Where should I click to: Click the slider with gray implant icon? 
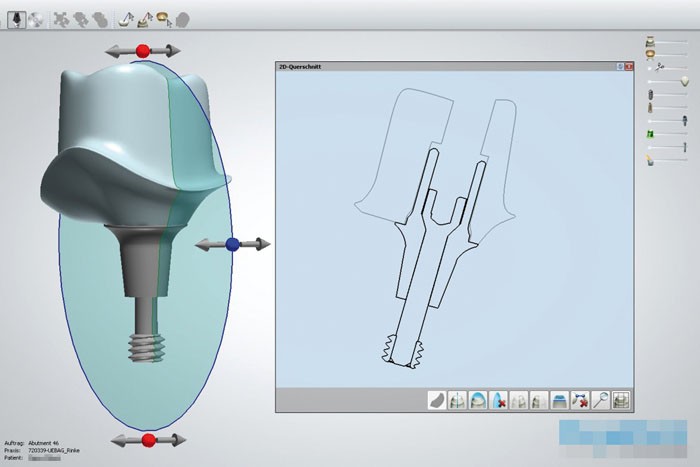(x=667, y=94)
